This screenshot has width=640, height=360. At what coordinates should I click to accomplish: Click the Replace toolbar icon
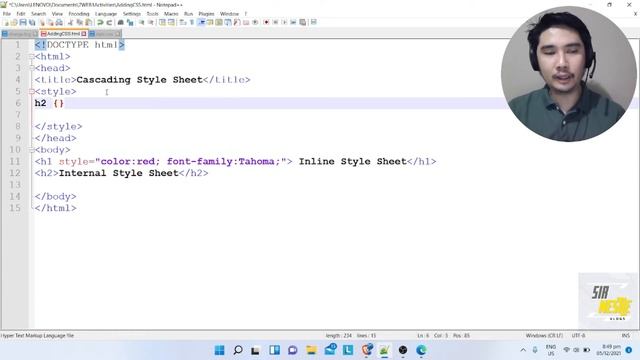pos(130,22)
